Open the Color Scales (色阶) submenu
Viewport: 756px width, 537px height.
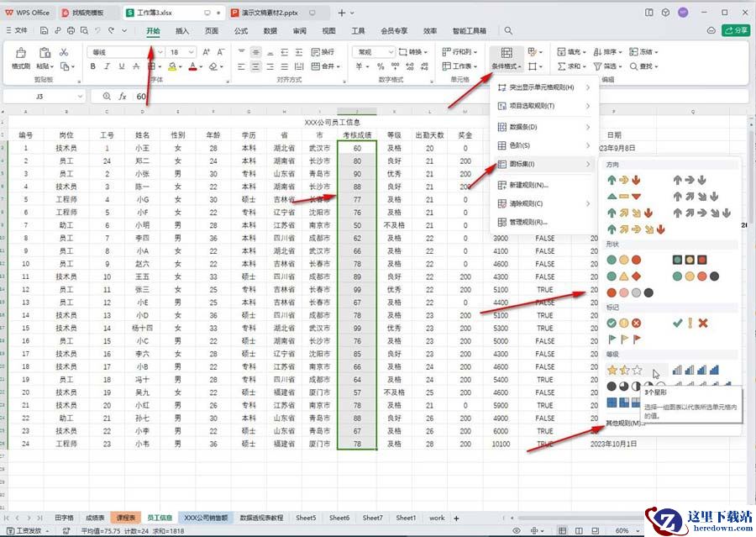click(x=543, y=145)
